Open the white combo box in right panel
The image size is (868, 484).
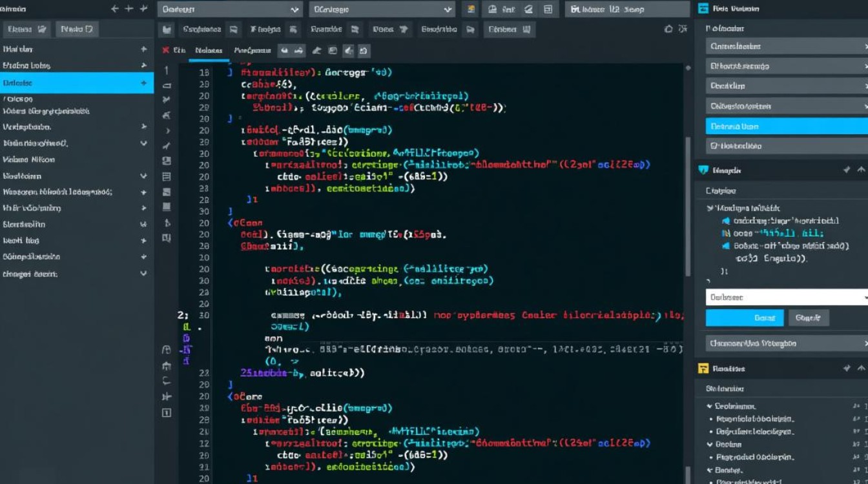[786, 297]
